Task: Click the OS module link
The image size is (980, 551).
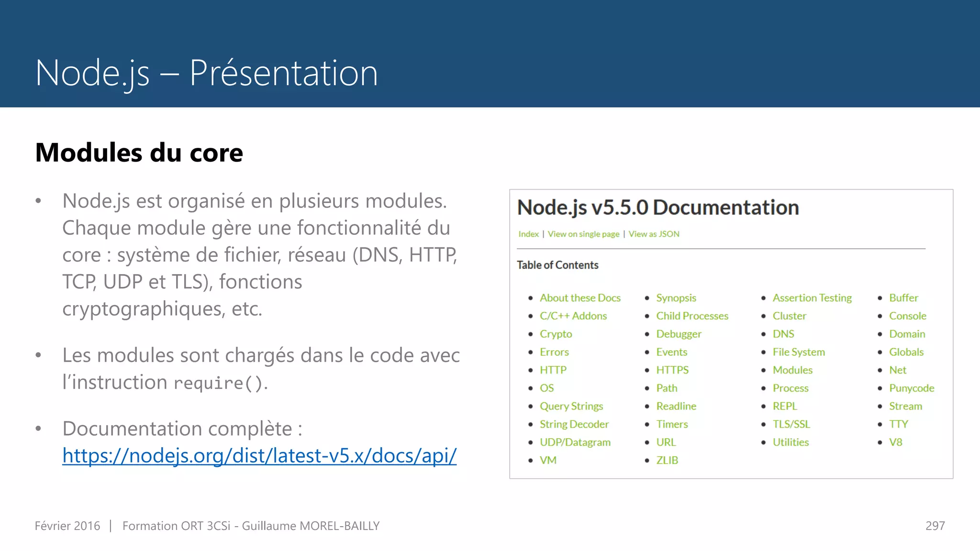Action: click(x=546, y=388)
